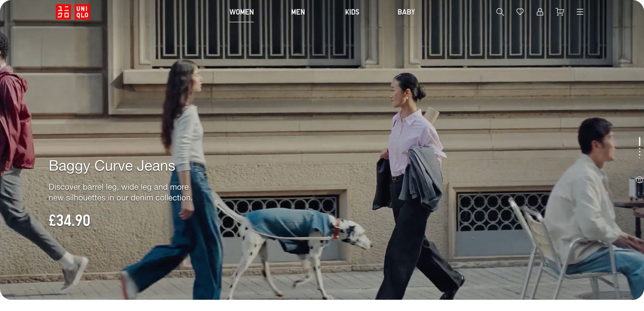This screenshot has width=644, height=311.
Task: Pause the hero banner video
Action: (639, 180)
